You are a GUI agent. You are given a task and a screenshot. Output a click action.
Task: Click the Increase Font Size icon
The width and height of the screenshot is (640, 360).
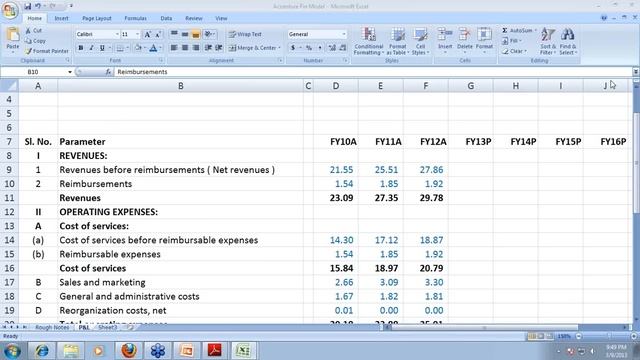coord(147,34)
